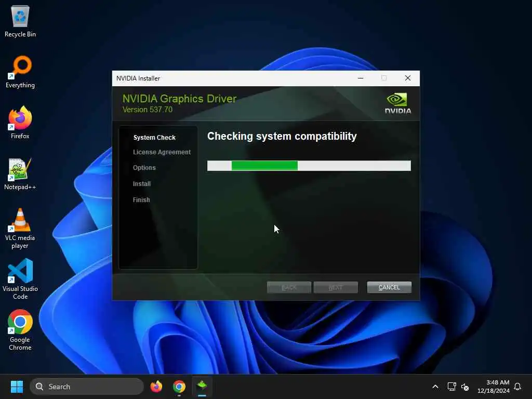Click the compatibility check progress bar
Image resolution: width=532 pixels, height=399 pixels.
(309, 166)
